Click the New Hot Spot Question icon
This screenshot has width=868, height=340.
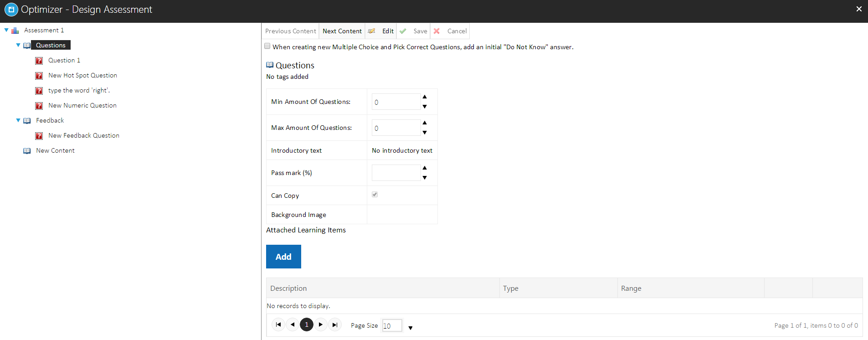pos(39,76)
